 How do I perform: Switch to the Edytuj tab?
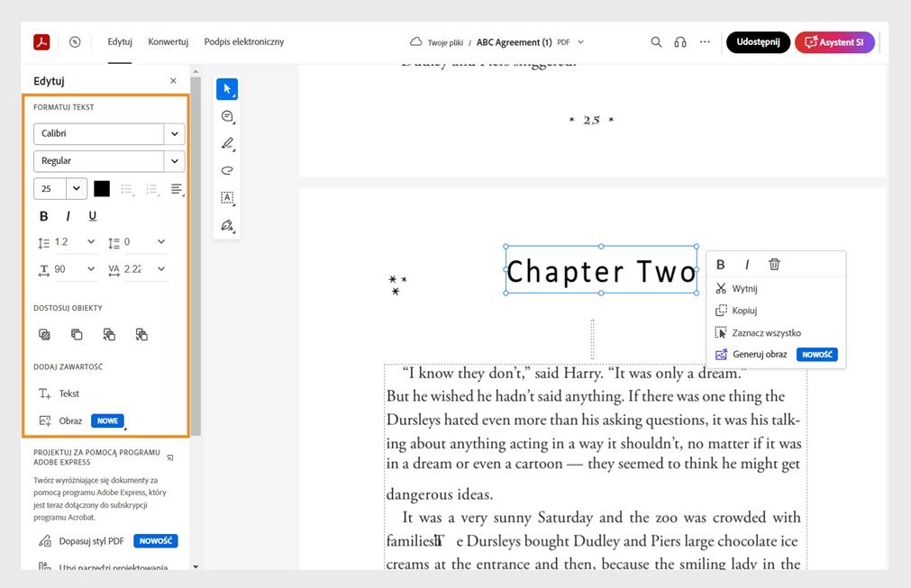point(120,41)
